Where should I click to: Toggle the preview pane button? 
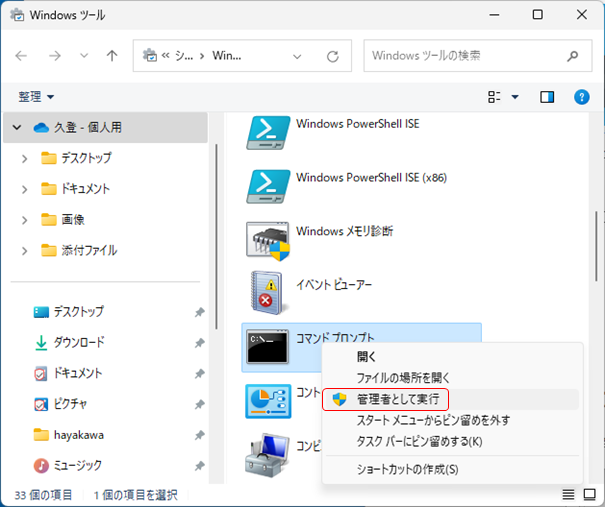pyautogui.click(x=547, y=97)
